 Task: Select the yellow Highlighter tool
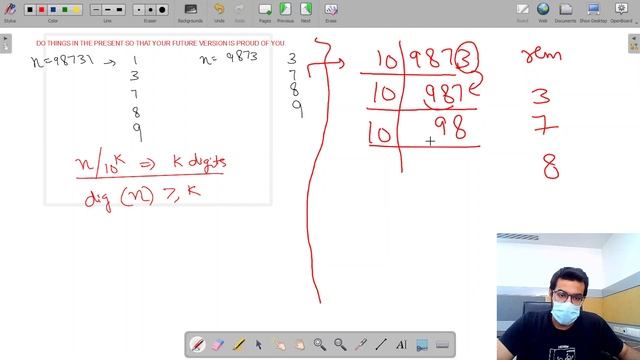[x=238, y=345]
